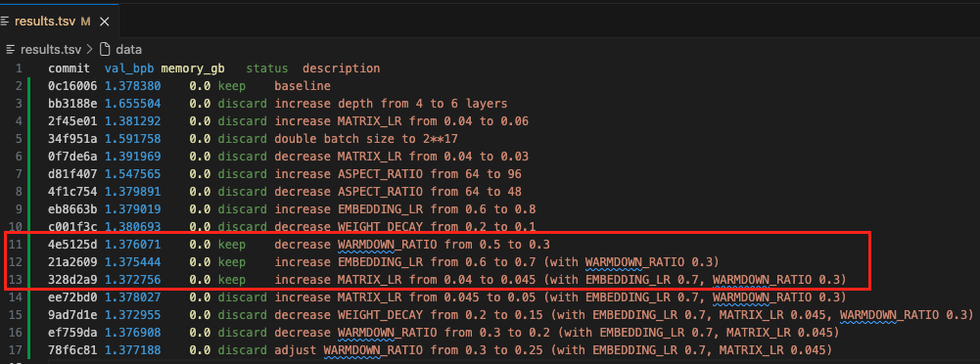The image size is (980, 364).
Task: Click commit hash 328d2a9
Action: point(73,279)
